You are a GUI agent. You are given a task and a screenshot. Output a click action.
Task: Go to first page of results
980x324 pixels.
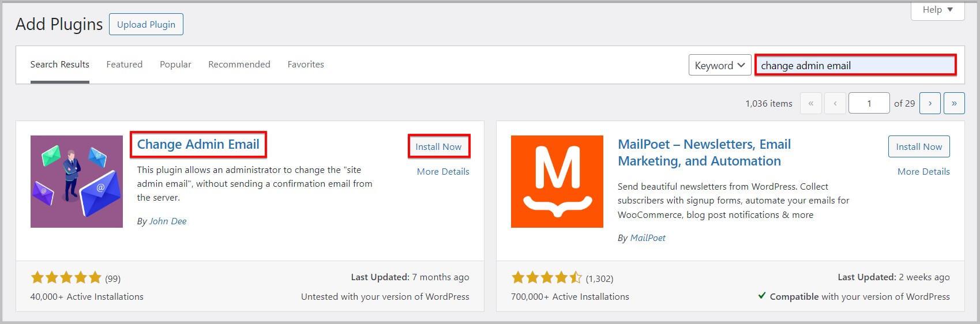coord(811,103)
